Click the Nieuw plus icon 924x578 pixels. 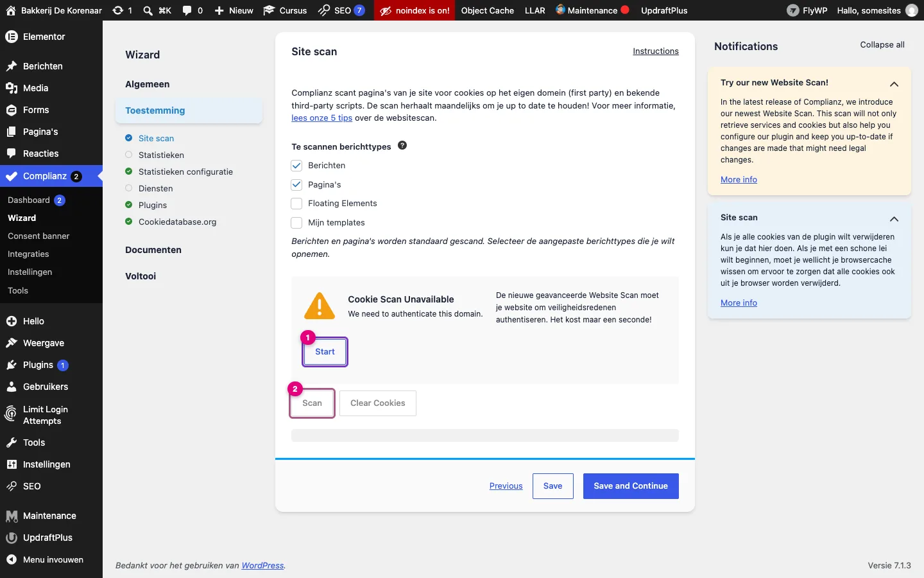(219, 10)
